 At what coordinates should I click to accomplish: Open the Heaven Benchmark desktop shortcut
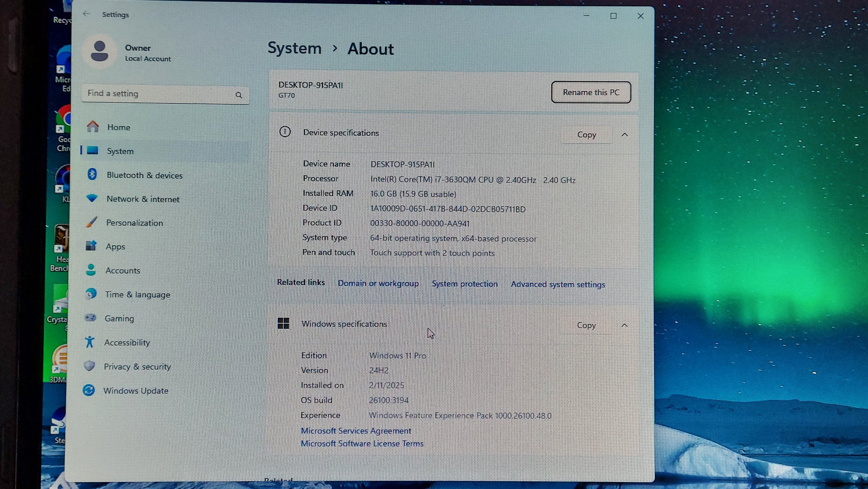coord(60,248)
